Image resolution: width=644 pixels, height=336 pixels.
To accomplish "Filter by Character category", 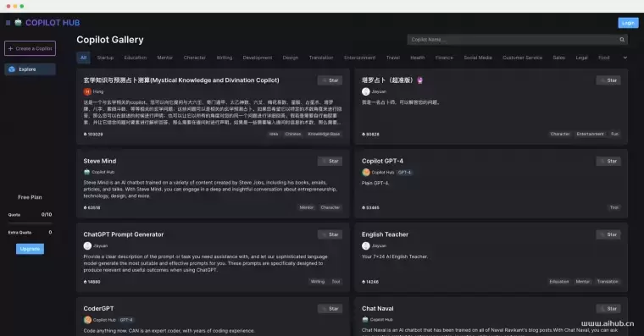I will 194,58.
